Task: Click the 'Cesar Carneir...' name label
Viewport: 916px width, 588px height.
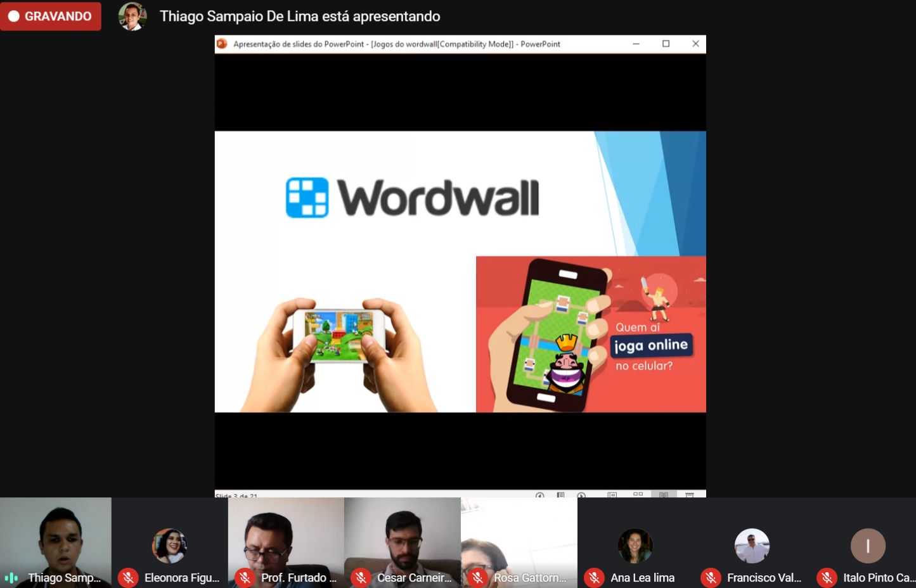Action: pos(415,578)
